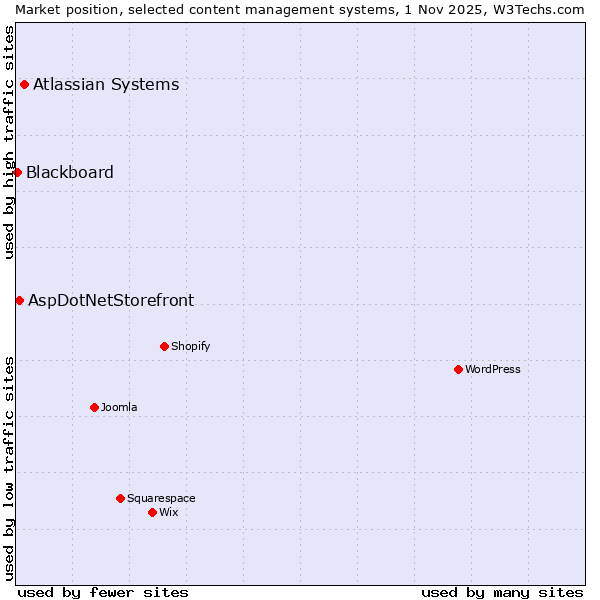Click the 'used by fewer sites' axis label
The width and height of the screenshot is (600, 600).
[103, 592]
